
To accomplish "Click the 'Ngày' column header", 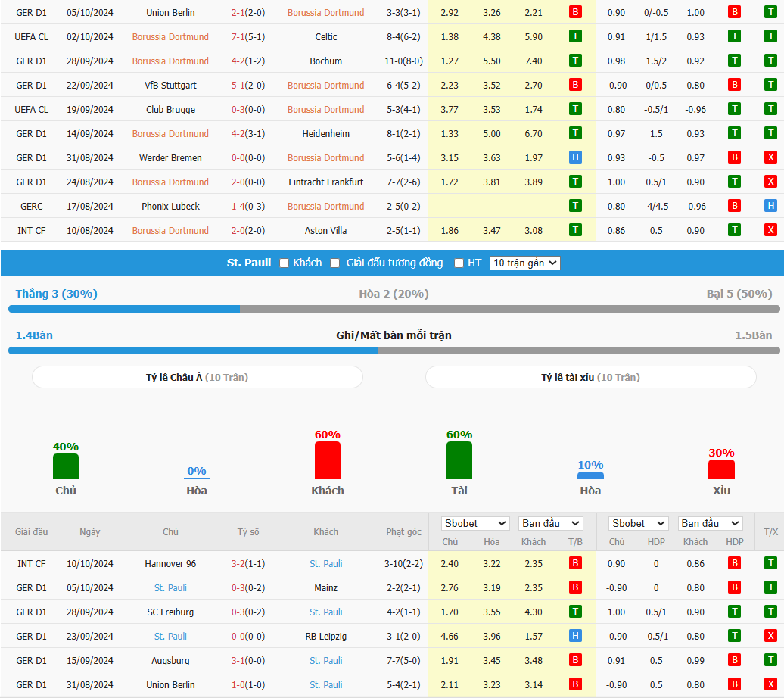I will click(90, 532).
